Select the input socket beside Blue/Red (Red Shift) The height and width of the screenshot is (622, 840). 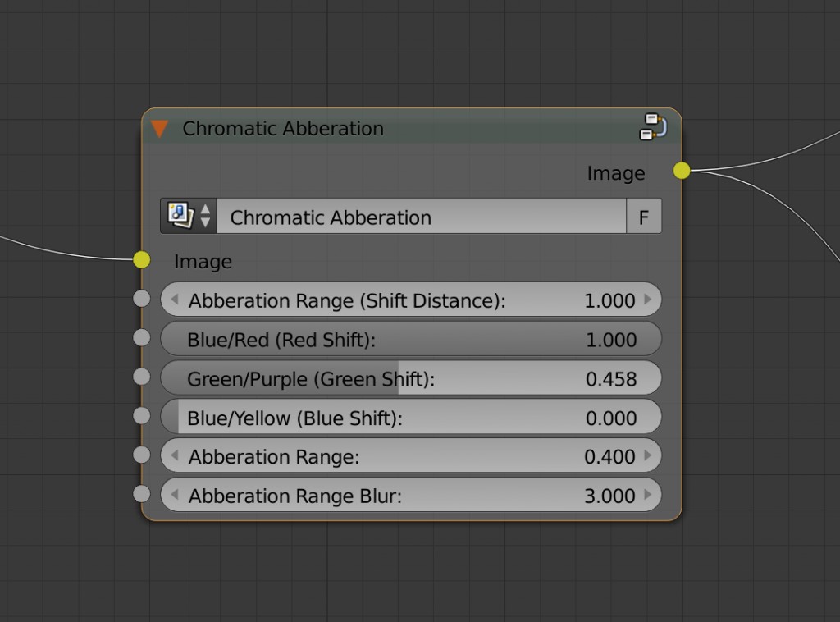(141, 337)
